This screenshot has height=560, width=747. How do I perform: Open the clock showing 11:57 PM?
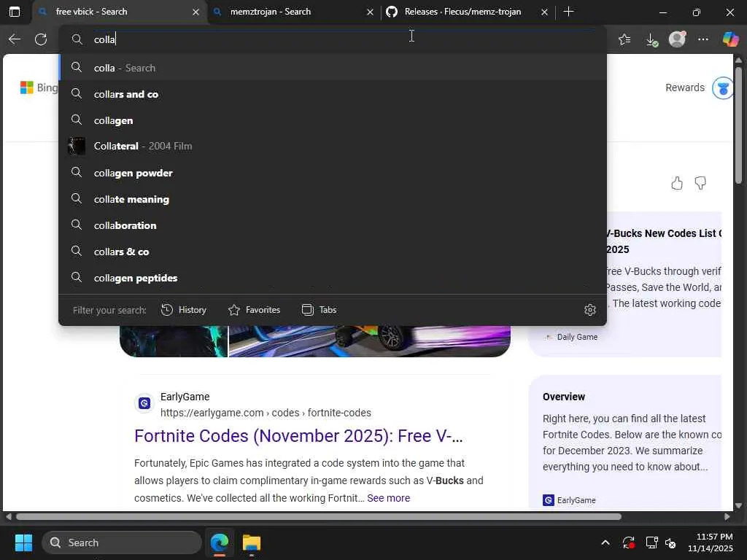711,542
